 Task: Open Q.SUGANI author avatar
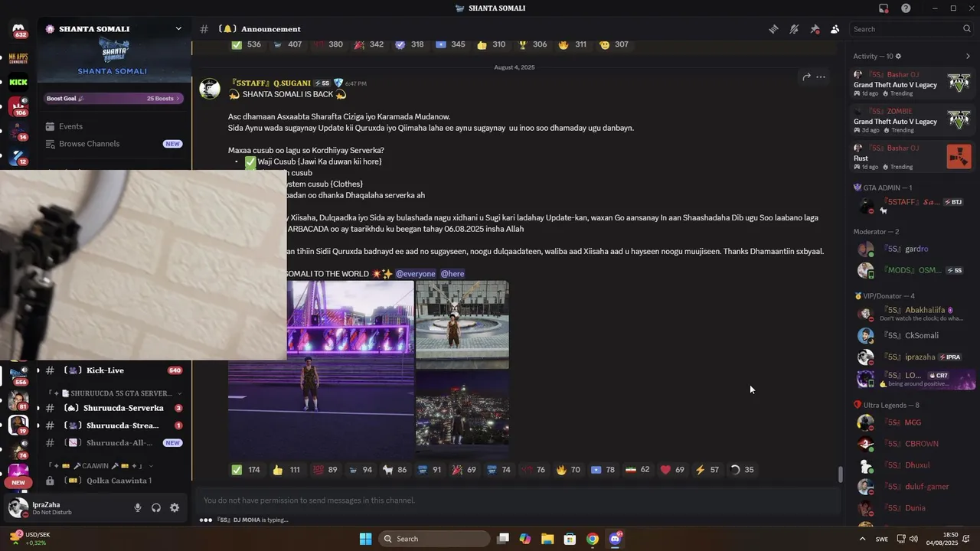click(x=210, y=89)
